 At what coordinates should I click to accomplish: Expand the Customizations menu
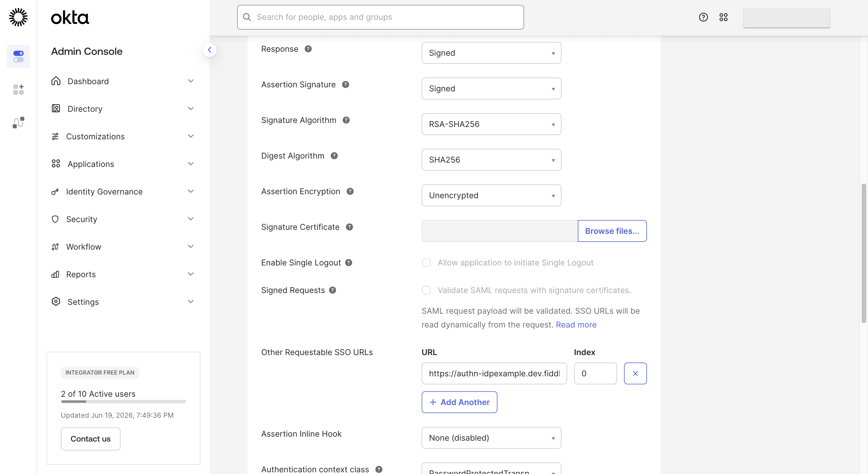123,136
